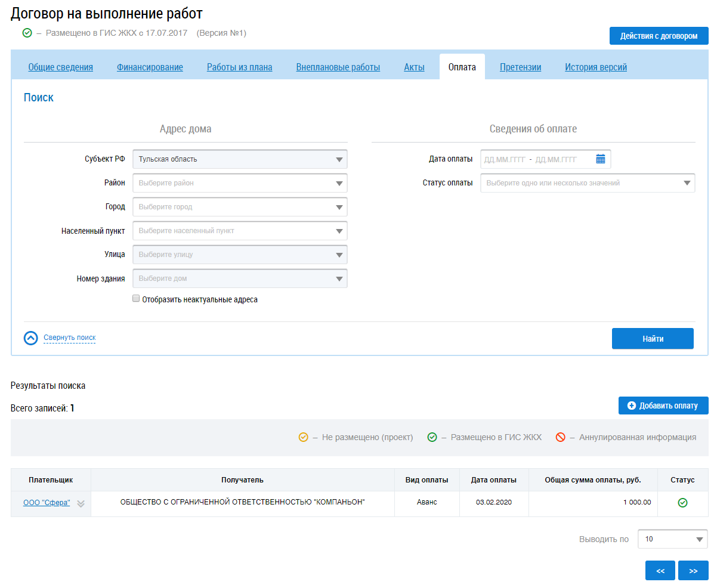Expand payer details with double chevron icon
Viewport: 714px width, 588px height.
tap(81, 503)
